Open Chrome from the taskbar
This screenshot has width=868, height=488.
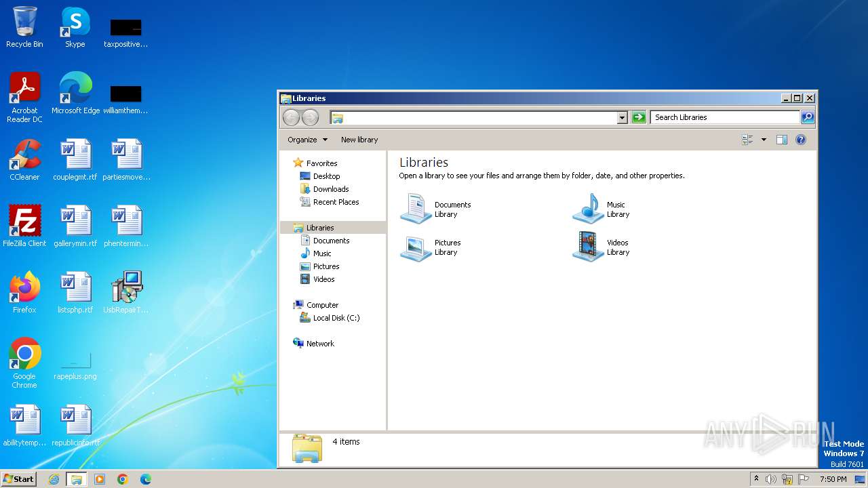pyautogui.click(x=123, y=479)
